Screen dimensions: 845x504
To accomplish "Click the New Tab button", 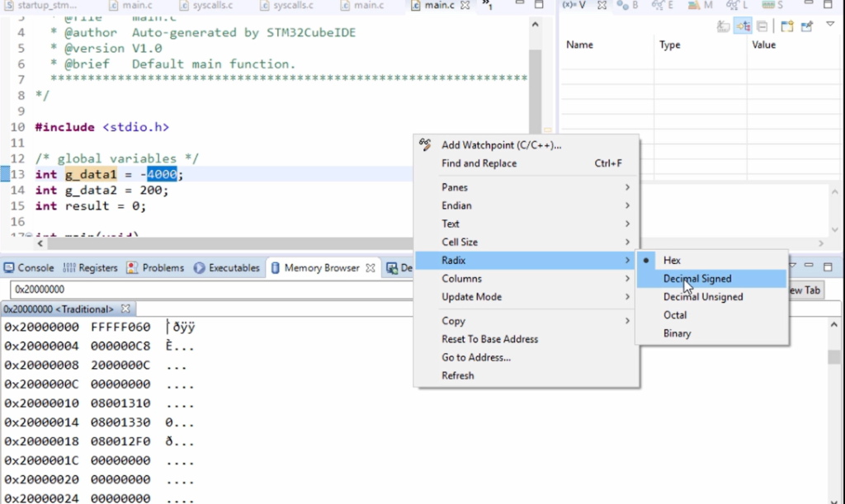I will [804, 290].
